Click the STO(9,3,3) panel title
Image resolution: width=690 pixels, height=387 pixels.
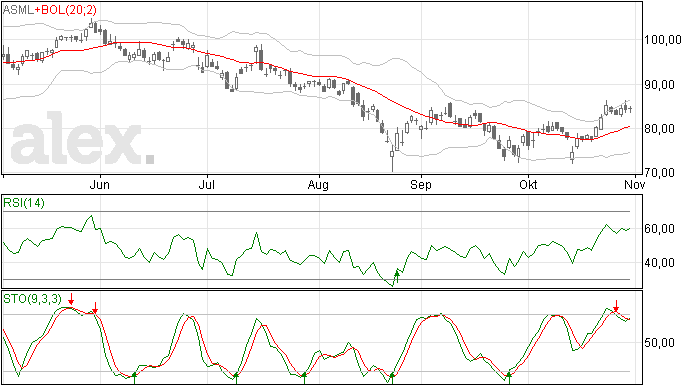tap(33, 299)
